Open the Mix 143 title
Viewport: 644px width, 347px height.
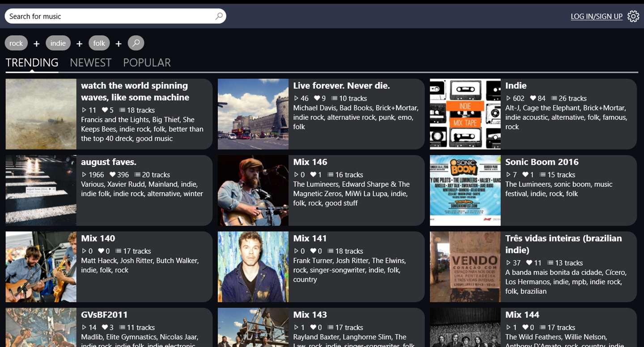(310, 315)
